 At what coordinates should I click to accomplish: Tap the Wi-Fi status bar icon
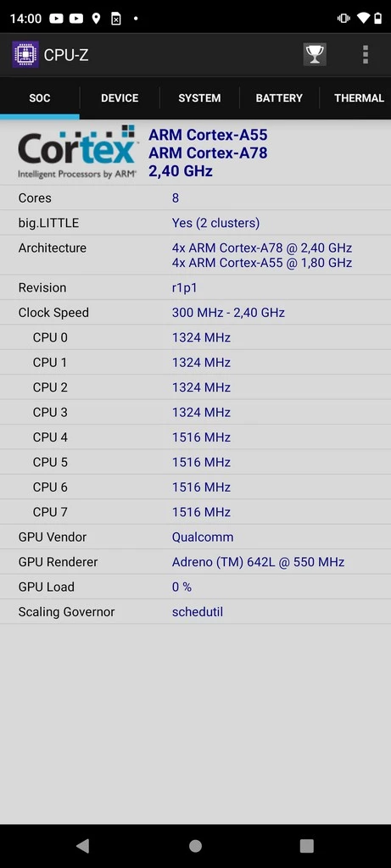pyautogui.click(x=363, y=19)
